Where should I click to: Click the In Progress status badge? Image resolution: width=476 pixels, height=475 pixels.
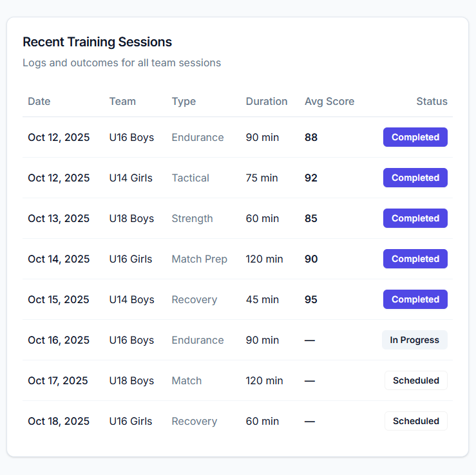pyautogui.click(x=415, y=340)
